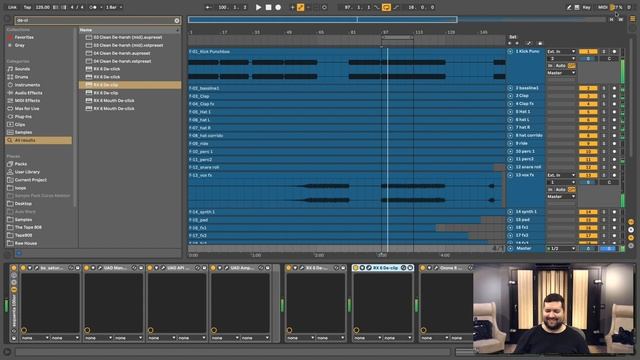This screenshot has height=360, width=640.
Task: Click the tempo value field
Action: (42, 7)
